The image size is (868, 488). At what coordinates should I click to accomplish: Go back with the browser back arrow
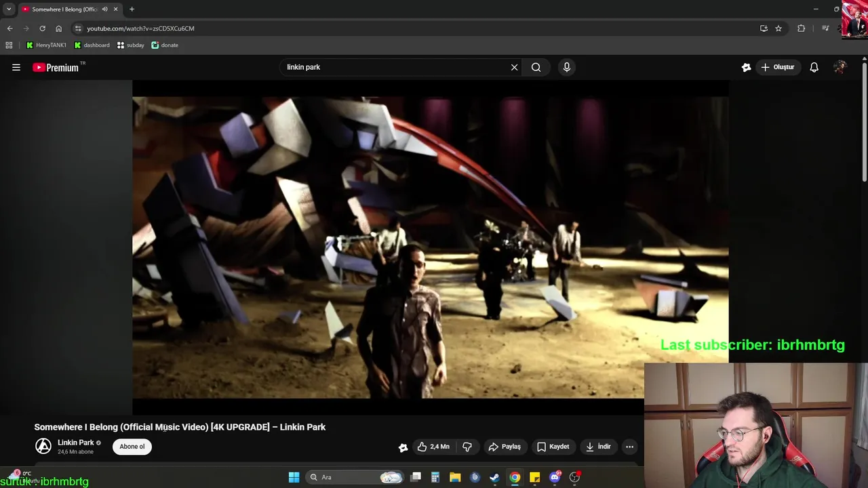[9, 28]
